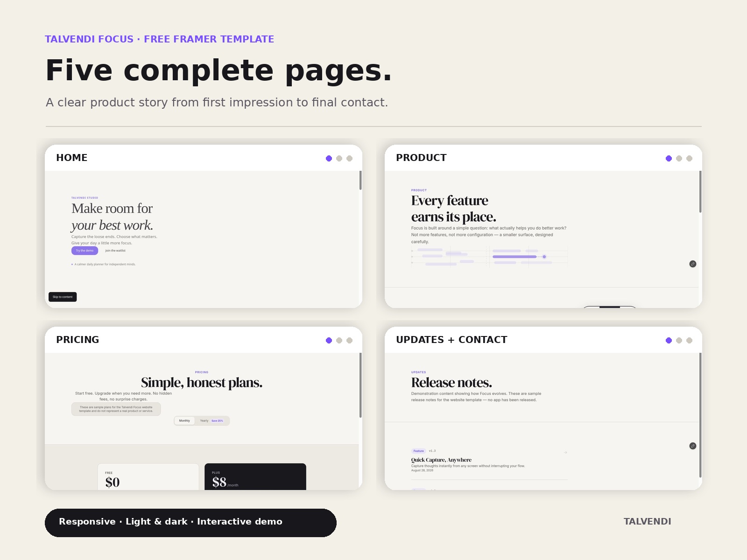Click the "A clear product story" subtitle

217,102
